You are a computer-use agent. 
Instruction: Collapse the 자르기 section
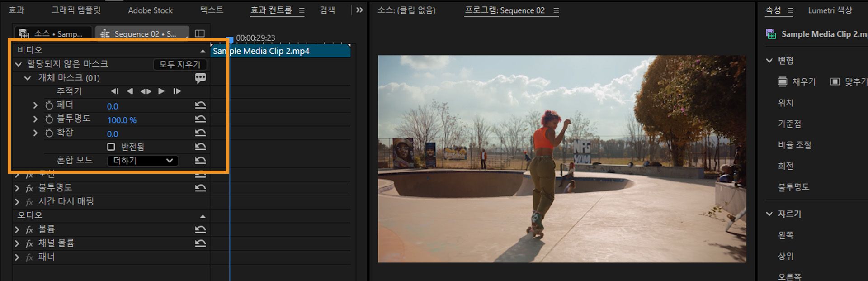769,214
